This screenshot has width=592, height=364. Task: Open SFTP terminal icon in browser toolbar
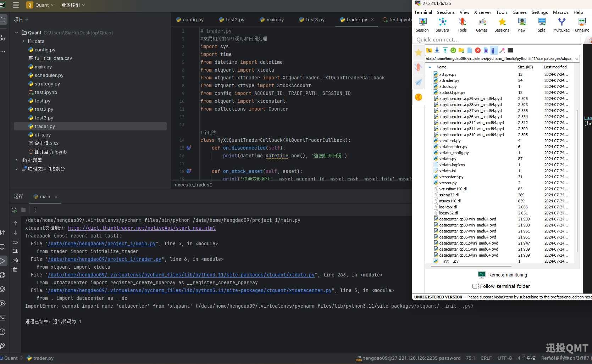pyautogui.click(x=510, y=50)
